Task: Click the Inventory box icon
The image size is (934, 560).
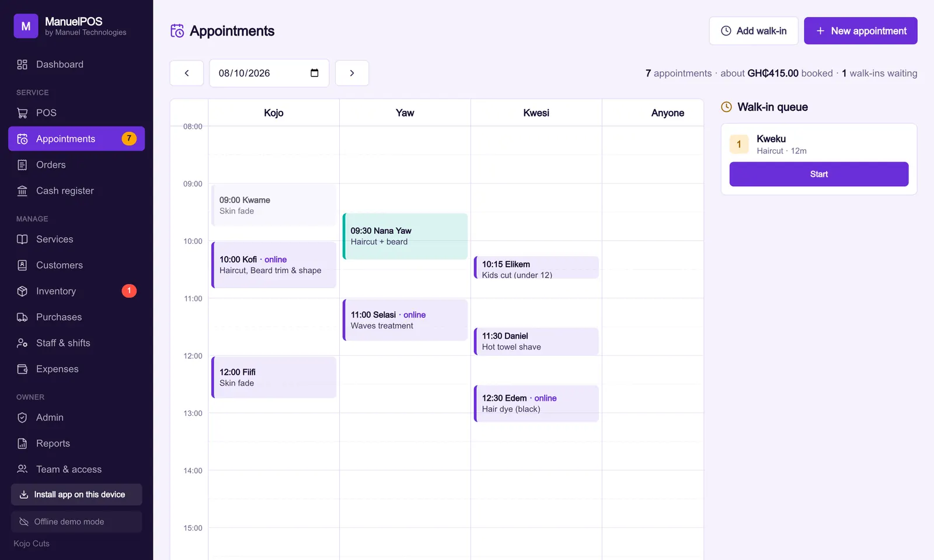Action: (22, 291)
